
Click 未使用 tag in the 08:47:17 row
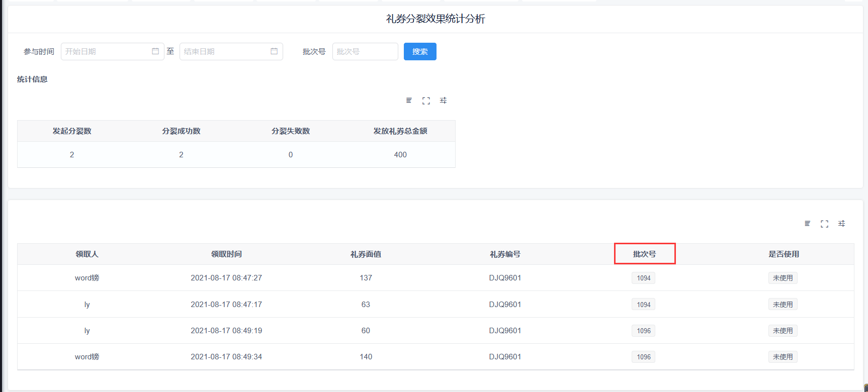[x=783, y=305]
